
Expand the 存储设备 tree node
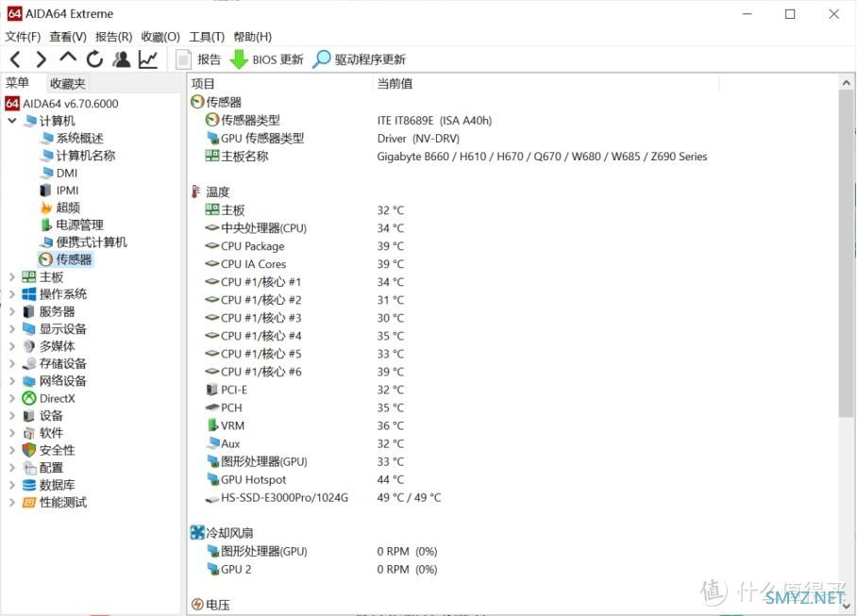coord(12,364)
